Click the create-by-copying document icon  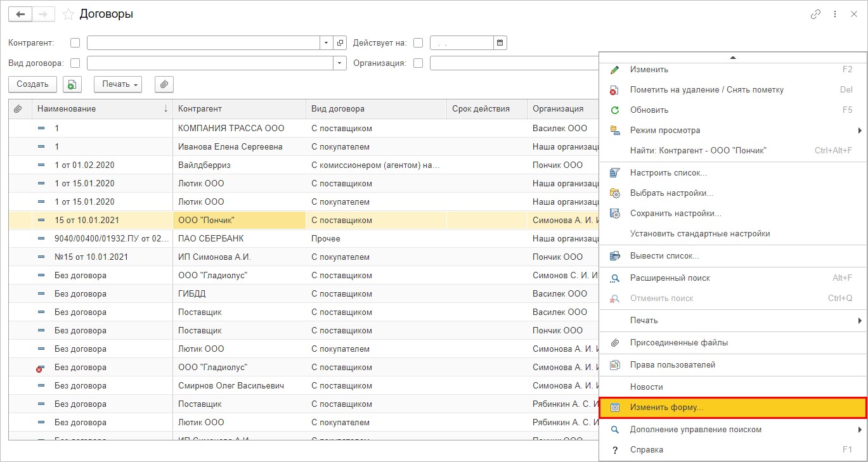pos(72,84)
